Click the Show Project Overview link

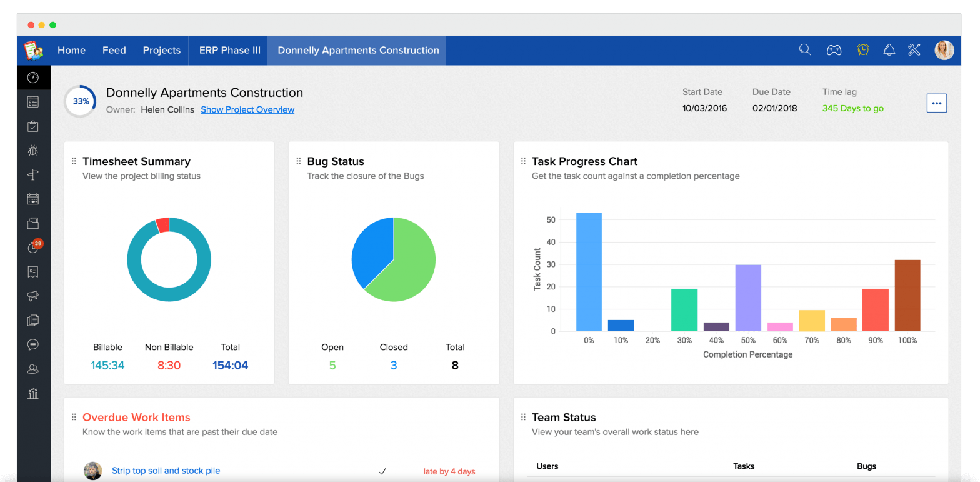(x=247, y=109)
